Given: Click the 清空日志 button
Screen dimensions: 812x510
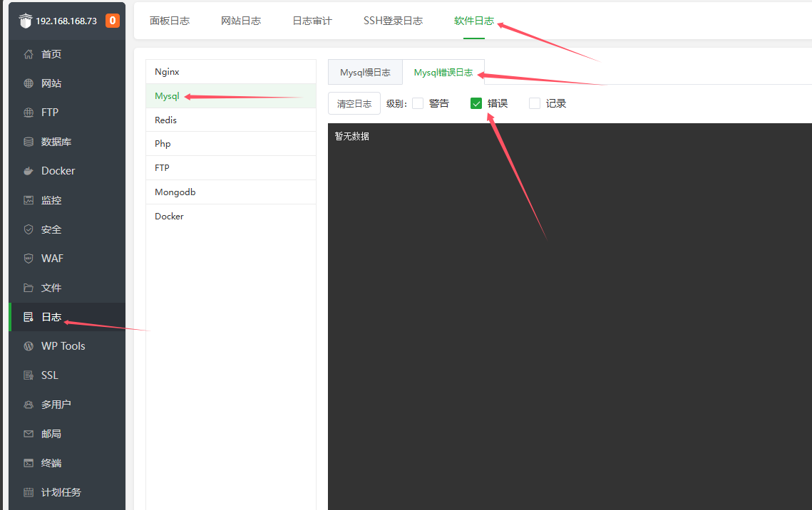Looking at the screenshot, I should point(354,103).
